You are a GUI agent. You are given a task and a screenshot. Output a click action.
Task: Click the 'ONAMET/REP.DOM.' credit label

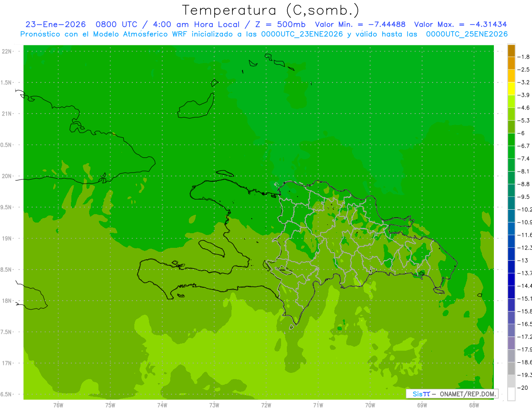click(468, 394)
